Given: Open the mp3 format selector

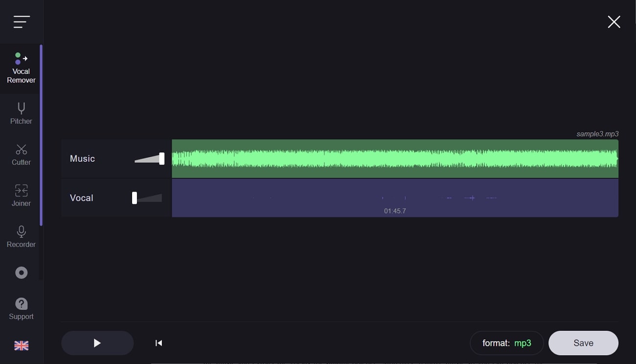Looking at the screenshot, I should pyautogui.click(x=506, y=343).
